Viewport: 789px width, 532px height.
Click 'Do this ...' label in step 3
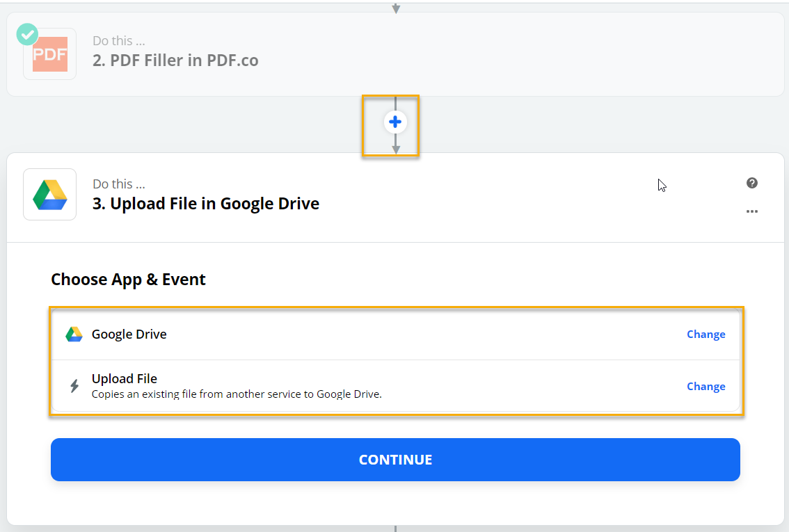click(119, 184)
